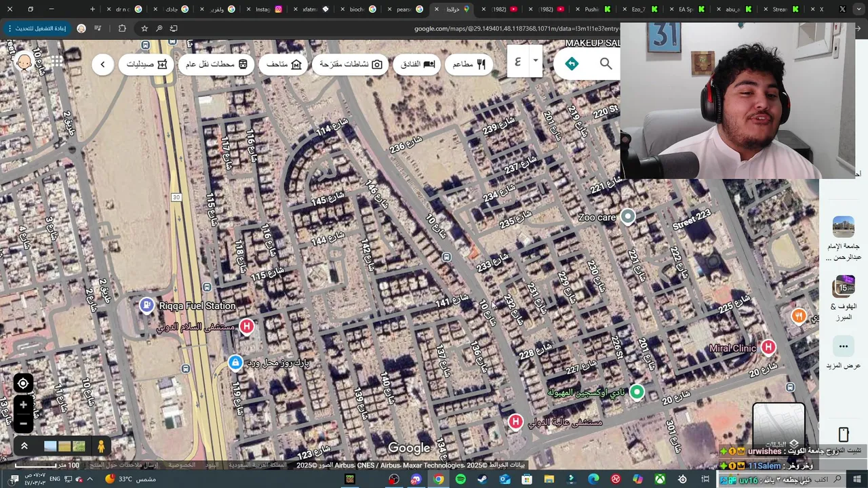Open Steam from the taskbar
The height and width of the screenshot is (488, 868).
coord(482,479)
